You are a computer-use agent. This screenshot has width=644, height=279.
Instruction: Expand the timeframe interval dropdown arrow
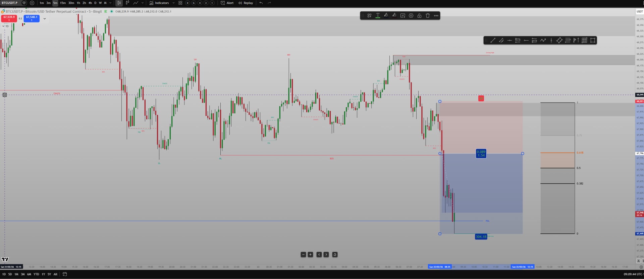(x=110, y=3)
